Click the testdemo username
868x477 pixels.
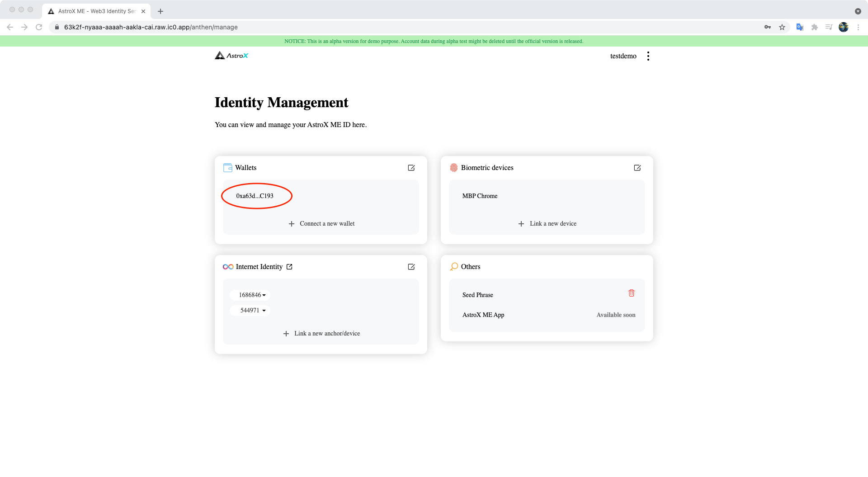point(623,56)
